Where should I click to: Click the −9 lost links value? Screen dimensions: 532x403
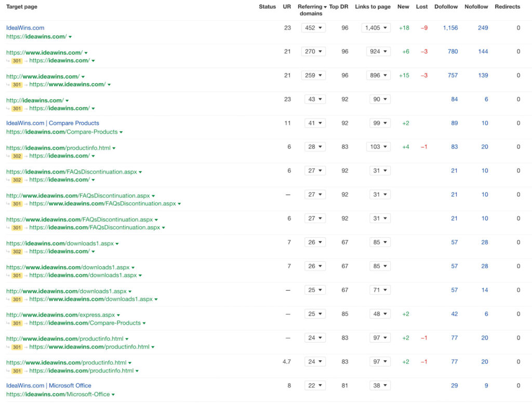pos(424,28)
